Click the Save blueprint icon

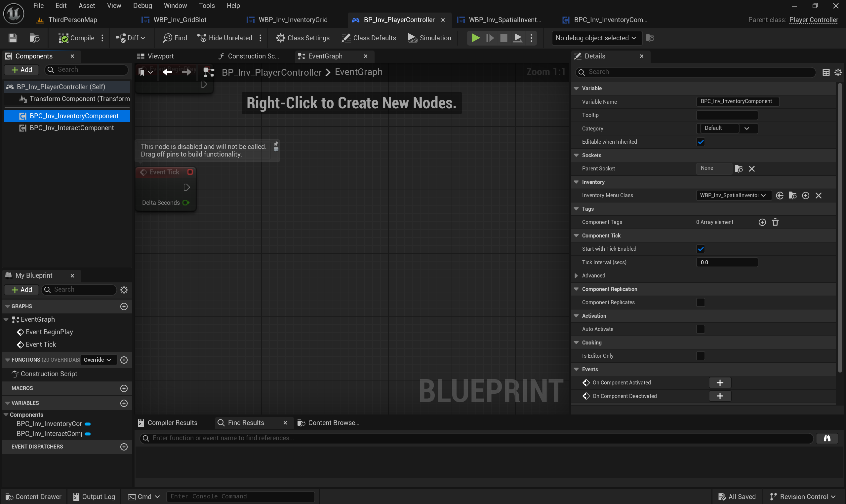pos(13,38)
